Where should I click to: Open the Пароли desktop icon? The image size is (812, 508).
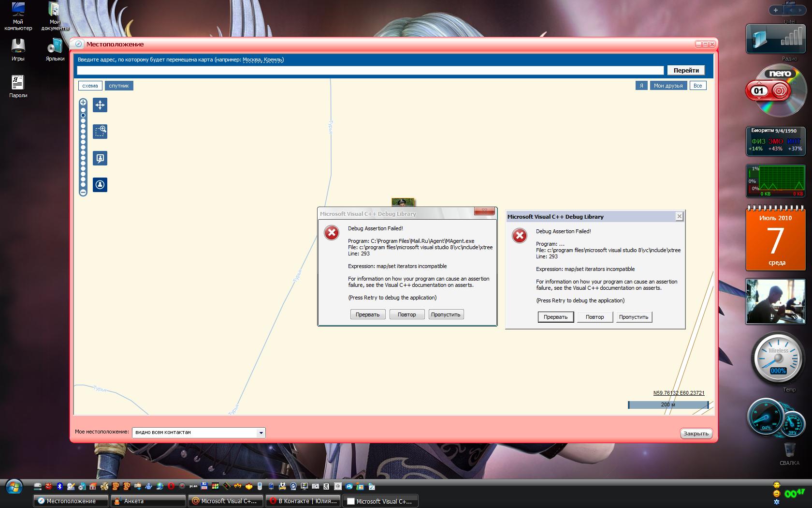coord(18,86)
